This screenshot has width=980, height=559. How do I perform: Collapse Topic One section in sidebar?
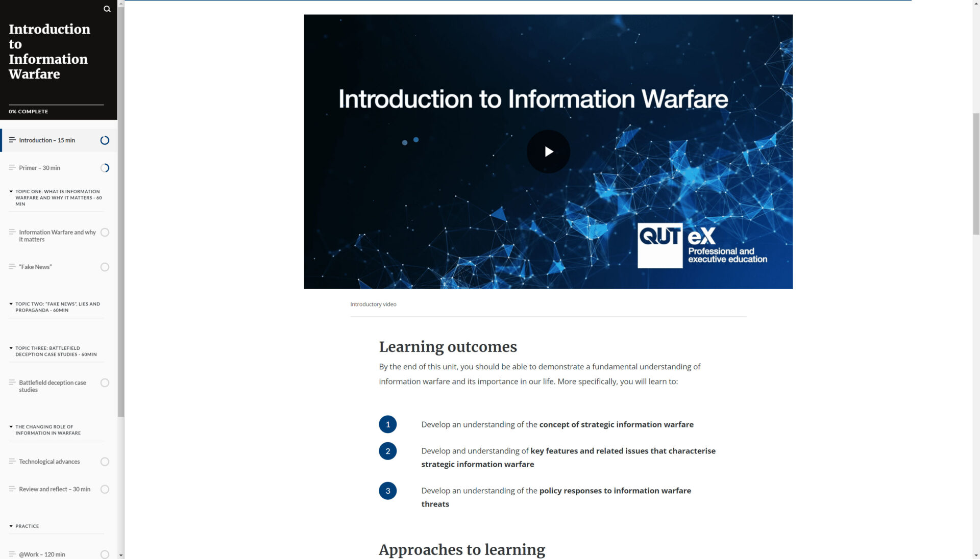[11, 192]
